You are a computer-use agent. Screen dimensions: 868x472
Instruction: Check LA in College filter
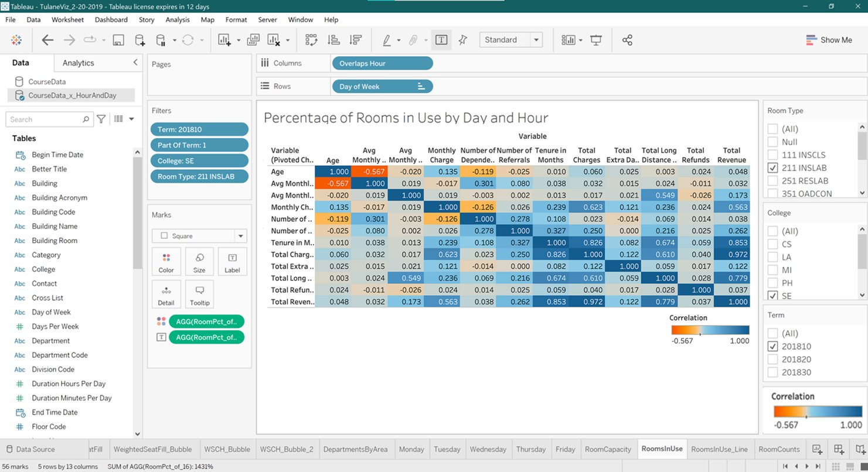click(x=773, y=257)
